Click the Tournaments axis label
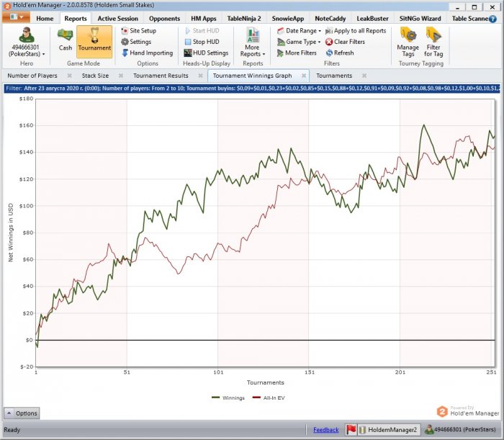The image size is (504, 440). [265, 382]
